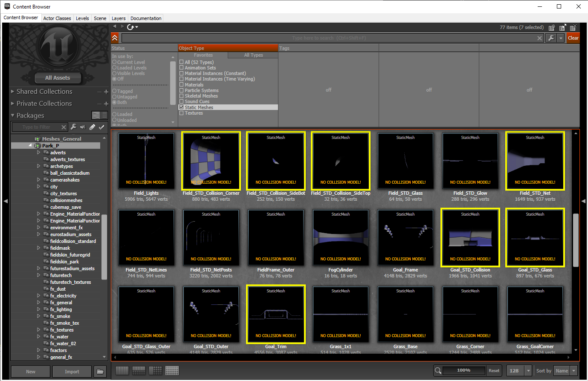Click the Clear filters button
588x381 pixels.
pos(573,38)
